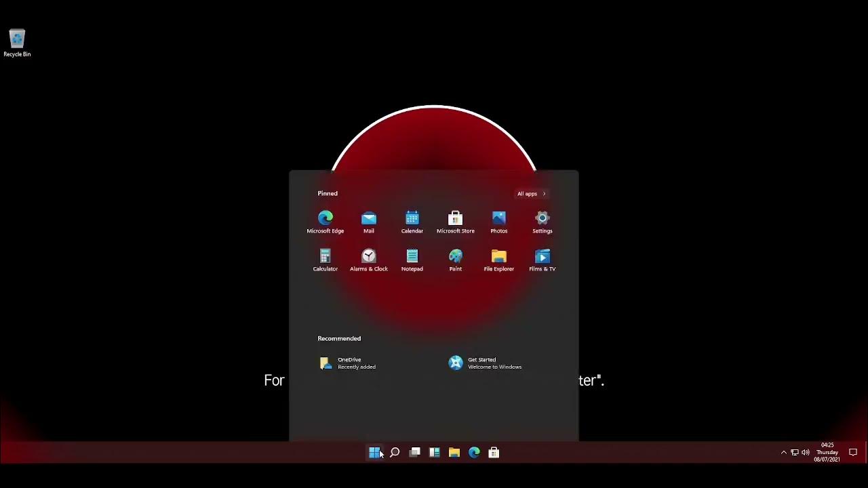The width and height of the screenshot is (868, 488).
Task: Open Task View on the taskbar
Action: click(x=414, y=453)
